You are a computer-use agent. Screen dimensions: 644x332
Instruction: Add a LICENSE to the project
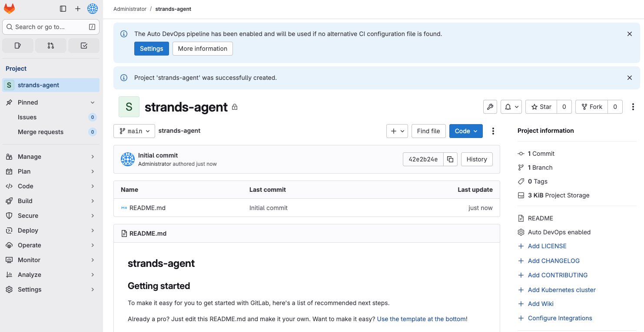click(547, 246)
